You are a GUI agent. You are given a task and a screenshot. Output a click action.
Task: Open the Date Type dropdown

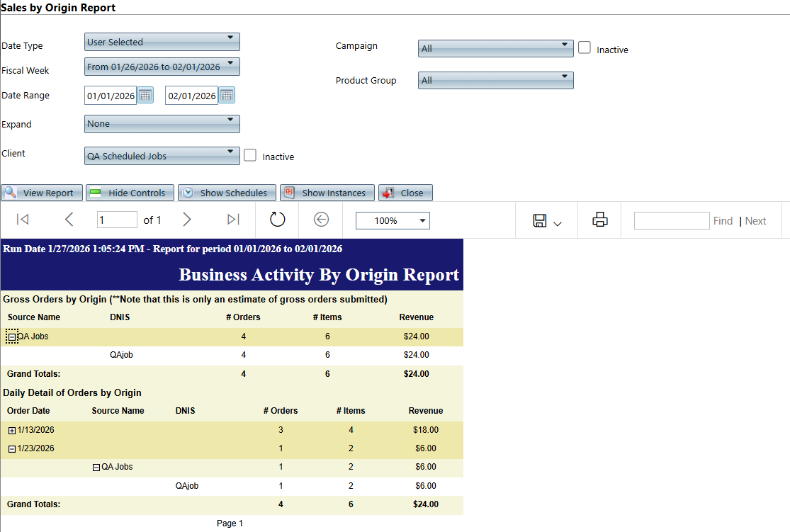(x=162, y=42)
